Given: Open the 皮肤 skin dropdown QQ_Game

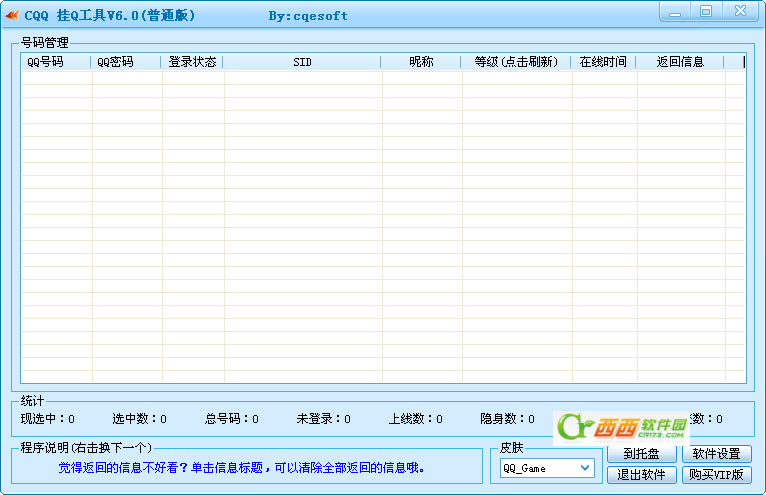Looking at the screenshot, I should click(547, 468).
